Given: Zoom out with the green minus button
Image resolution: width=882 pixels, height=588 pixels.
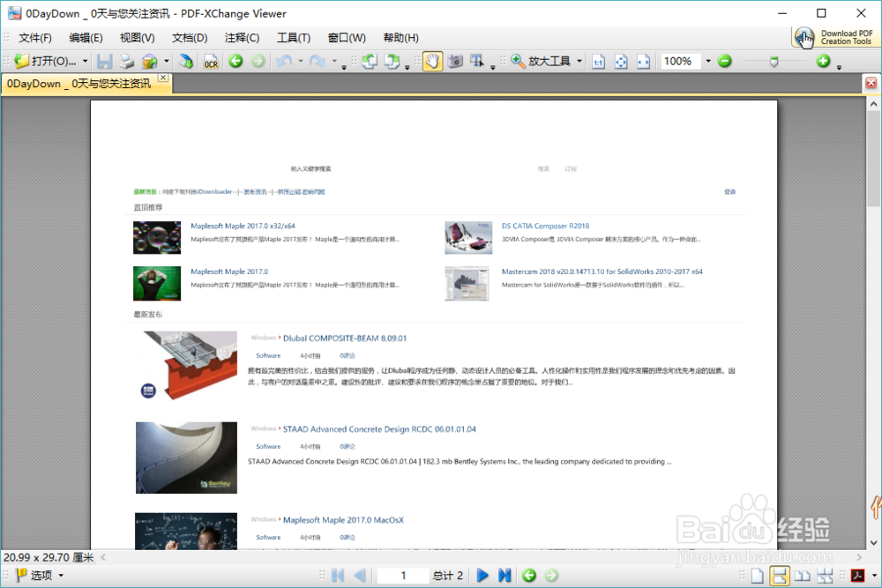Looking at the screenshot, I should point(725,61).
